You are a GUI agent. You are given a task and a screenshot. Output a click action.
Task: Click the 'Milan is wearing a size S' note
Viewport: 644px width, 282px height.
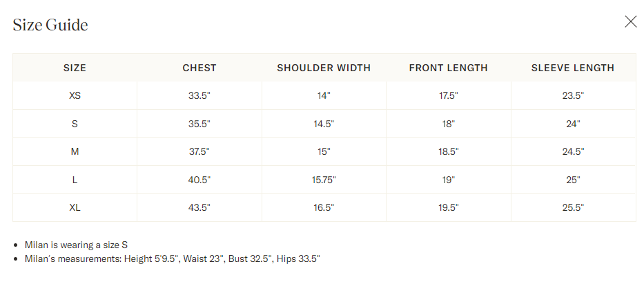76,245
